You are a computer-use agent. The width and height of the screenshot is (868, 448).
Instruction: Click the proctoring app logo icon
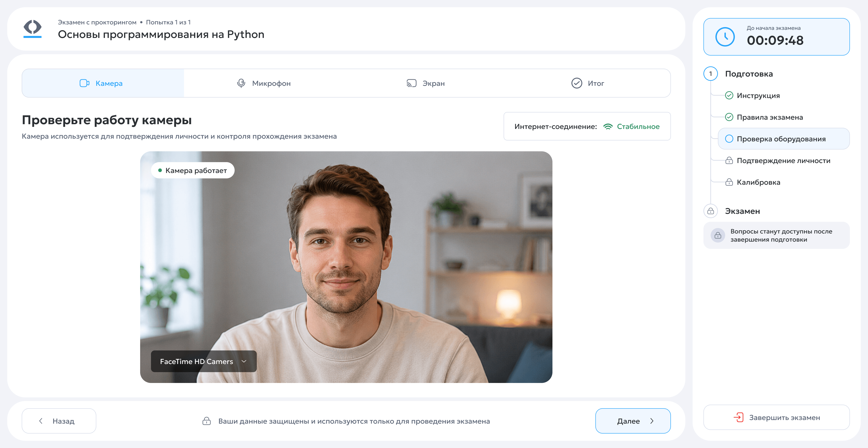click(x=32, y=29)
